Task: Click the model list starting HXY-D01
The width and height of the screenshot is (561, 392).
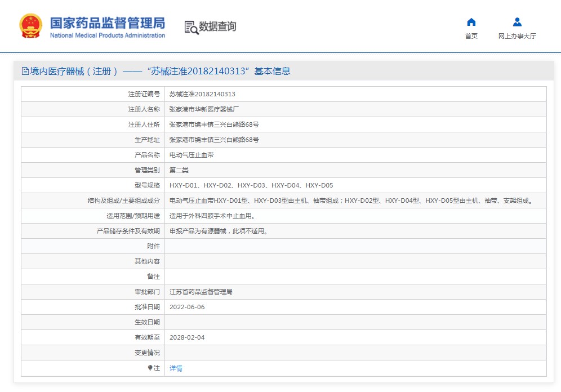Action: click(251, 185)
